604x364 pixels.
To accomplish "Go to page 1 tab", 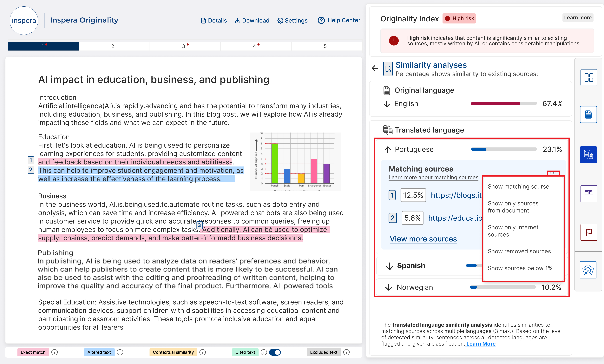I will pos(43,46).
